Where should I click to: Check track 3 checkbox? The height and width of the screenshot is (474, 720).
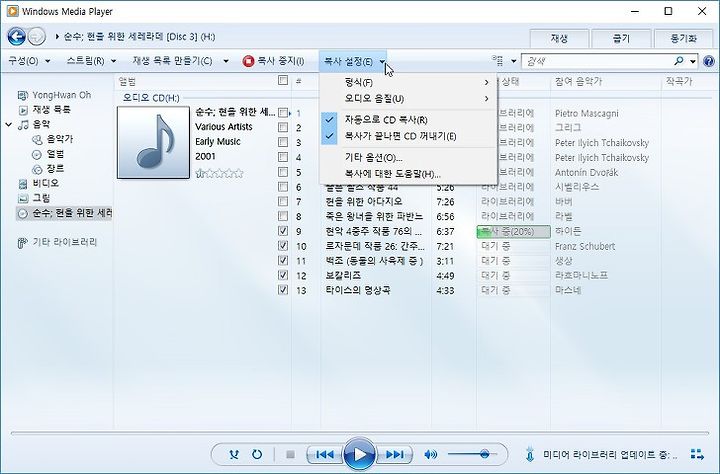[283, 142]
